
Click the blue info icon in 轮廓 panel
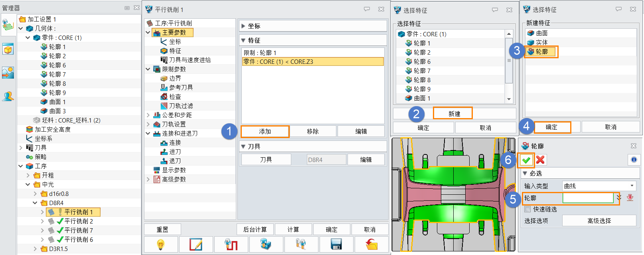click(x=634, y=160)
